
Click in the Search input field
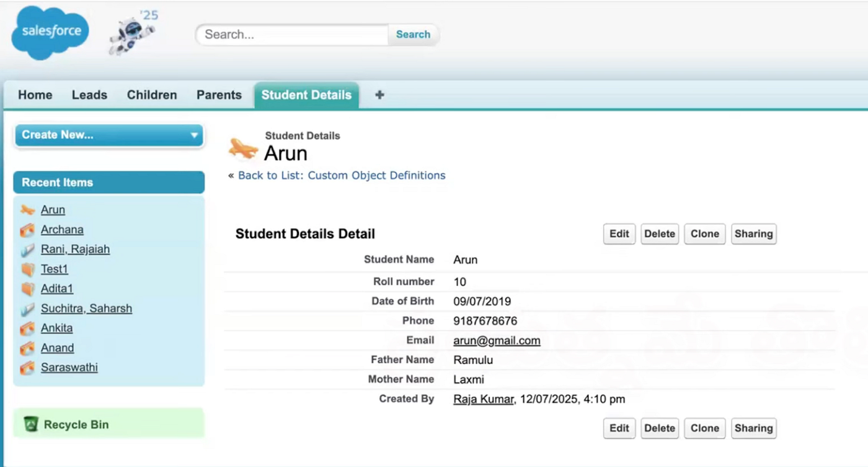click(x=291, y=35)
